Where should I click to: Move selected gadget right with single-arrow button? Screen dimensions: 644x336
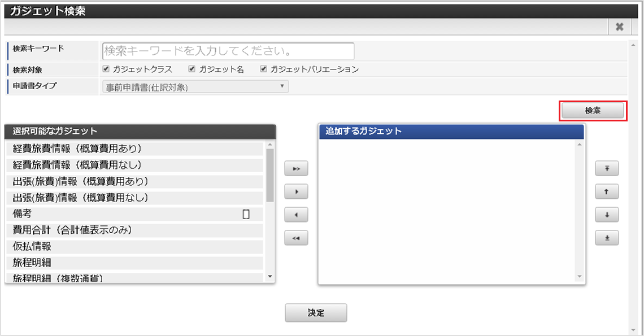click(295, 191)
